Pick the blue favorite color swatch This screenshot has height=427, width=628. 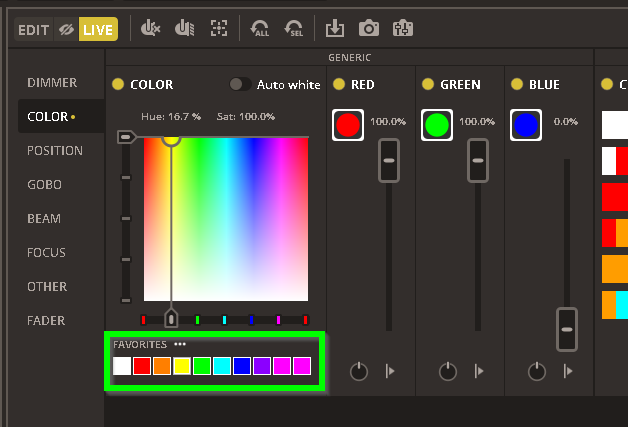pos(242,366)
